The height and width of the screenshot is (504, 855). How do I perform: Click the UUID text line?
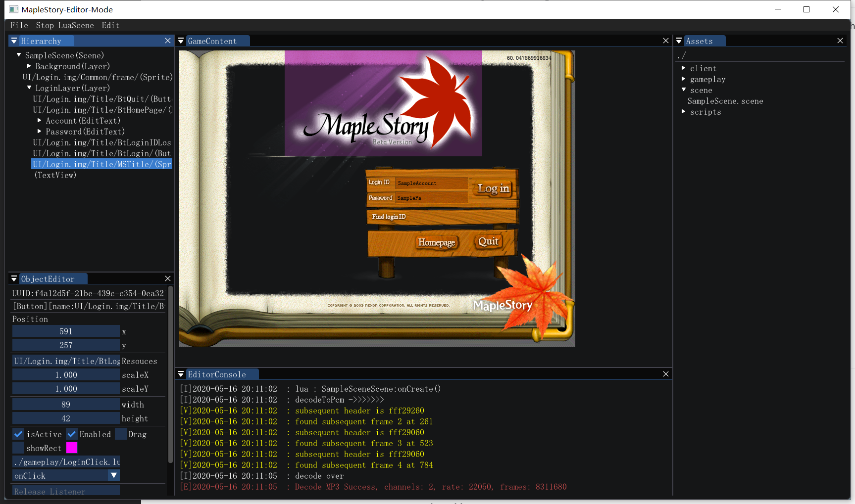tap(88, 293)
